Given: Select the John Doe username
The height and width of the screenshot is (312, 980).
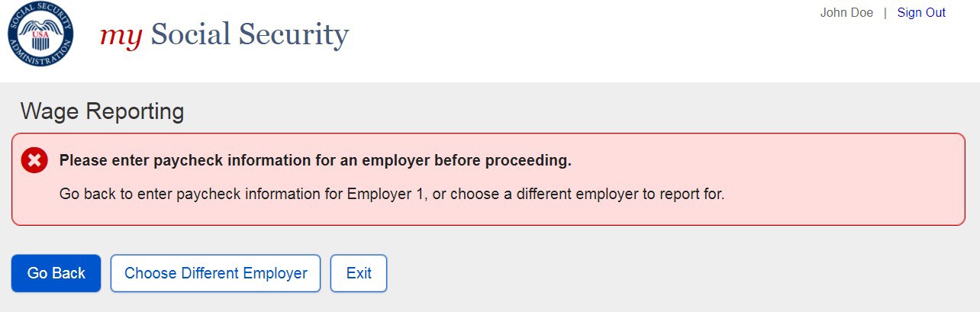Looking at the screenshot, I should pos(846,13).
